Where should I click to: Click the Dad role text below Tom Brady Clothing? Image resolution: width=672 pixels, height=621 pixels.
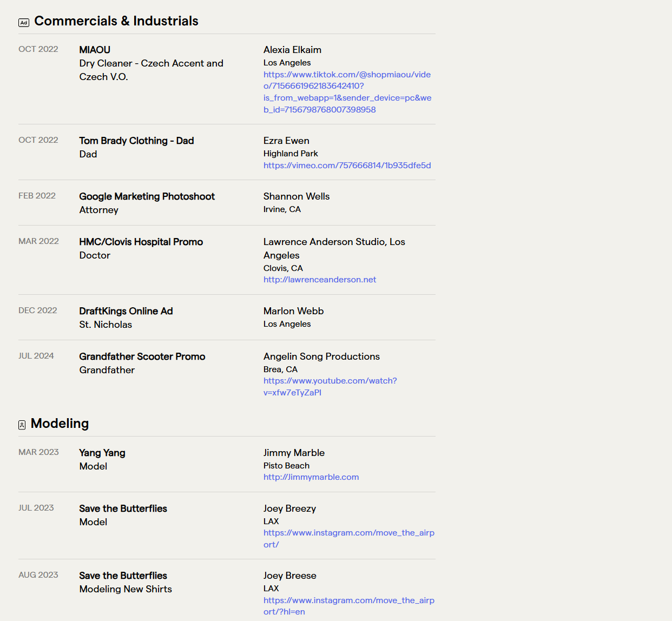pos(88,154)
